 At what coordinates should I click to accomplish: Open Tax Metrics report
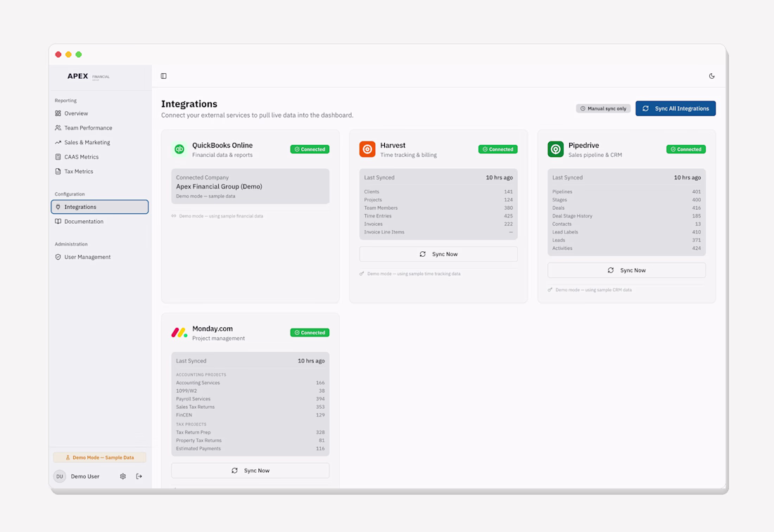[79, 171]
